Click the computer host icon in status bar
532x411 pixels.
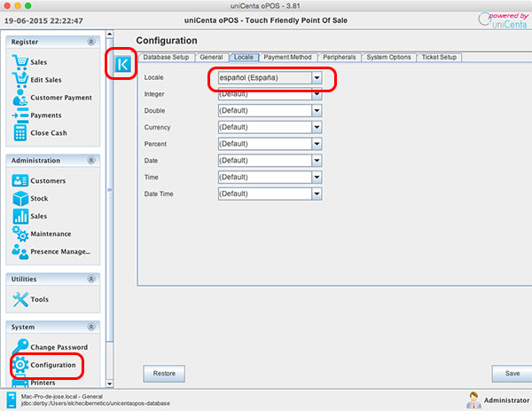pos(12,399)
